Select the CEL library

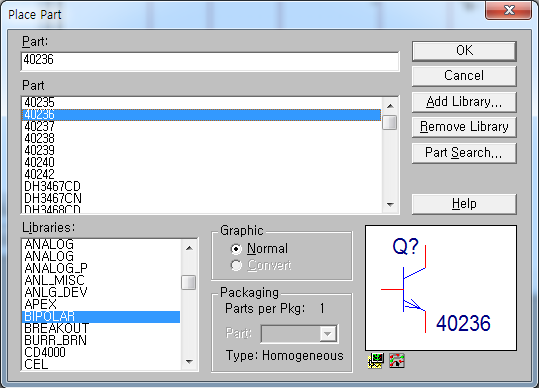101,365
